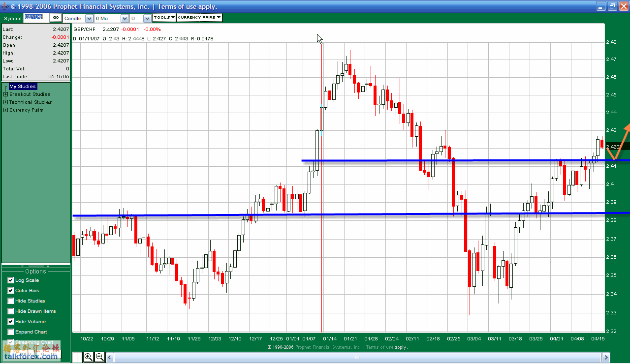The width and height of the screenshot is (630, 364).
Task: Open the CURRENCY PAIRS toolbar dropdown
Action: (x=199, y=18)
